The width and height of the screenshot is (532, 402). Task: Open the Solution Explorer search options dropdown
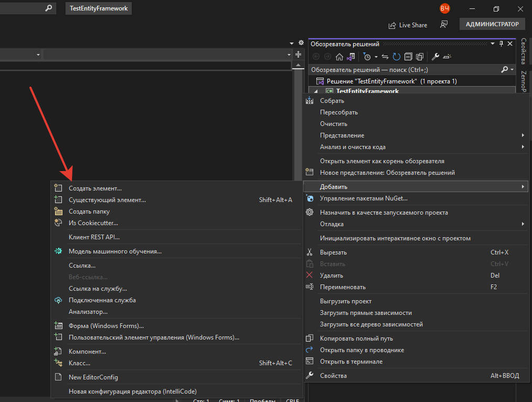coord(512,69)
